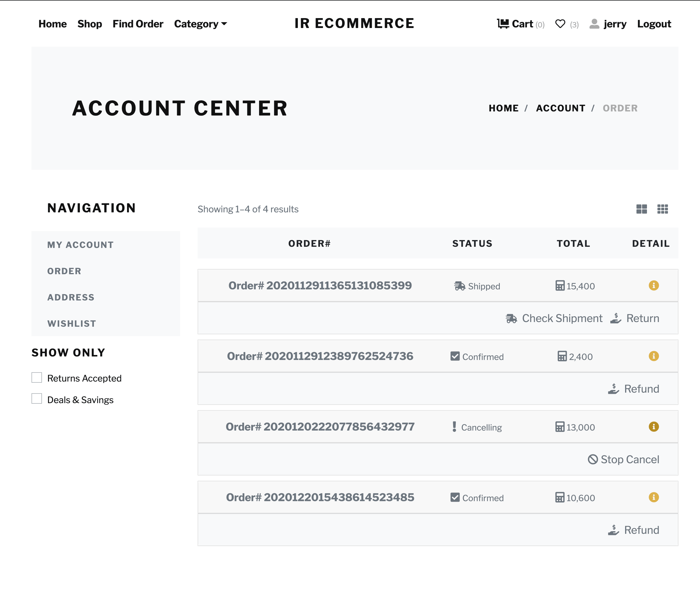
Task: Select Address in the navigation sidebar
Action: pyautogui.click(x=71, y=297)
